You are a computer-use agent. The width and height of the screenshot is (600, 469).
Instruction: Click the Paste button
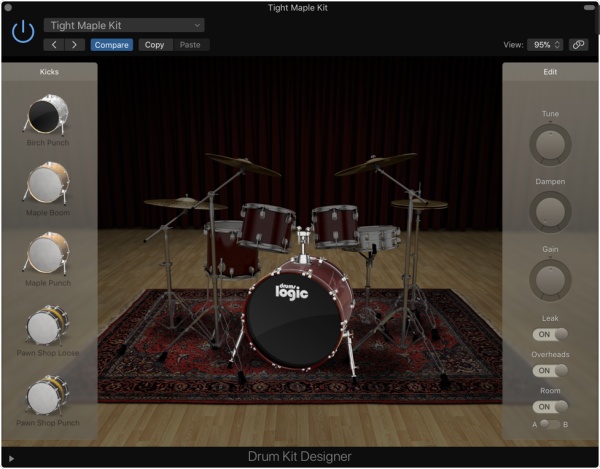point(190,45)
